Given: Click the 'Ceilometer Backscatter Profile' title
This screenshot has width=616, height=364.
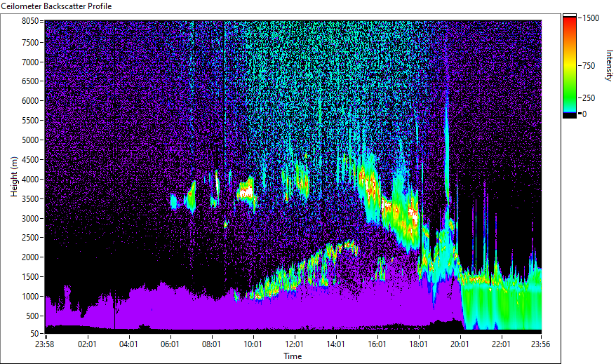Looking at the screenshot, I should [x=57, y=6].
